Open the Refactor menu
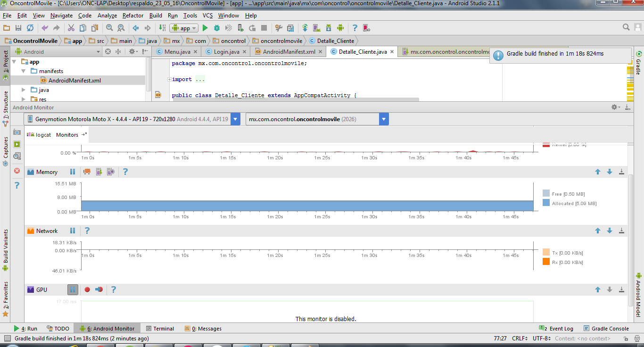 pyautogui.click(x=133, y=16)
